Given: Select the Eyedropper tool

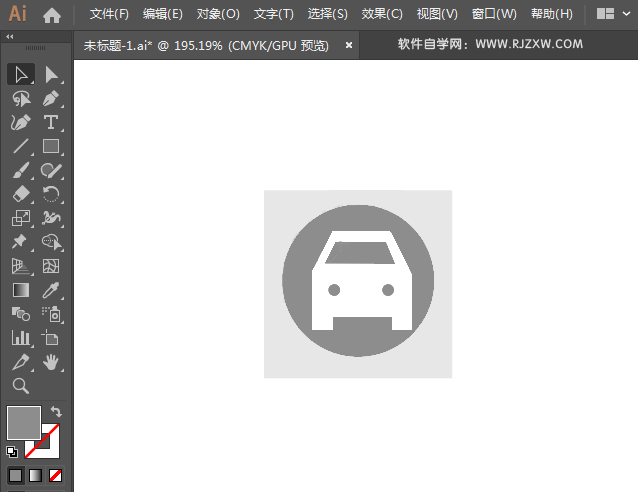Looking at the screenshot, I should tap(51, 290).
